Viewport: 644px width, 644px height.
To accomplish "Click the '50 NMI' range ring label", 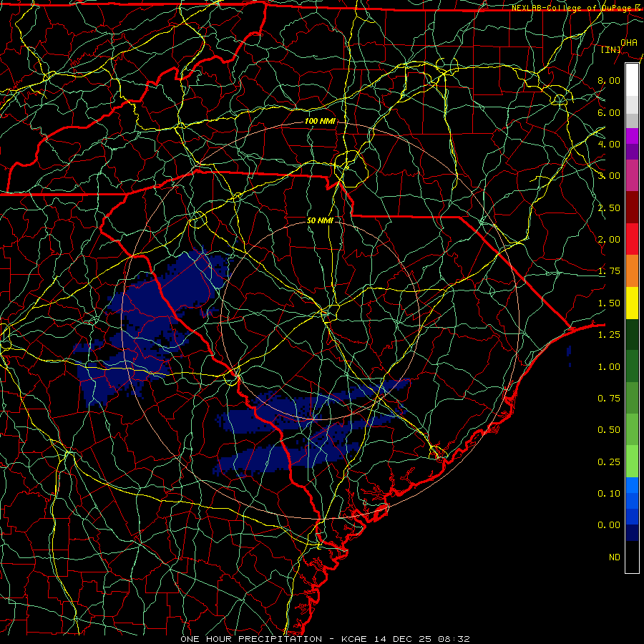I will pos(320,220).
